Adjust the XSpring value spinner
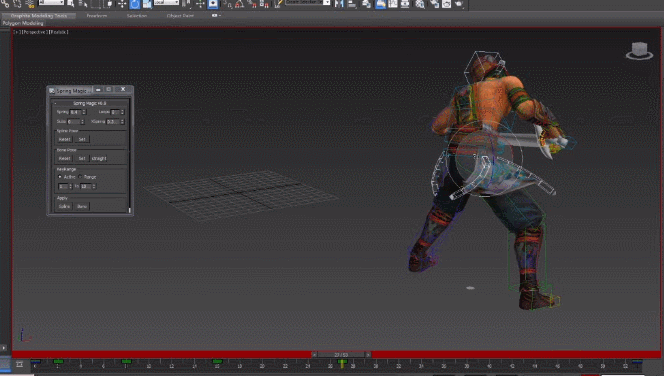Image resolution: width=664 pixels, height=376 pixels. point(122,122)
